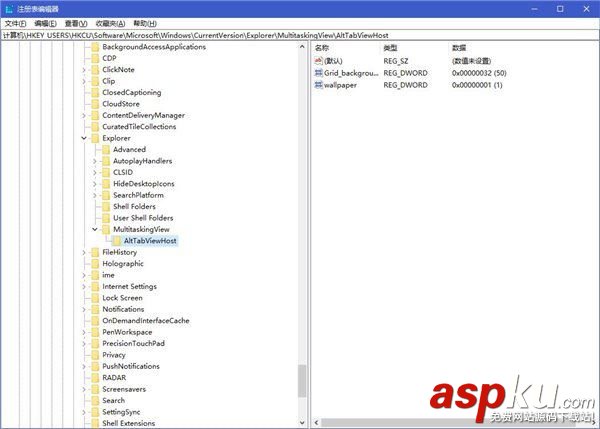
Task: Select the Grid_backgrou... value name
Action: (351, 73)
